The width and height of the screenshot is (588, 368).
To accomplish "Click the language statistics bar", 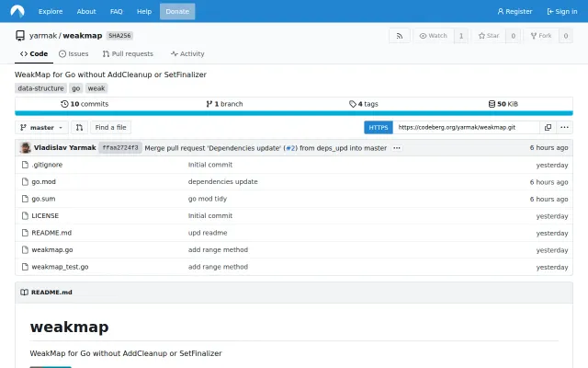I will tap(294, 113).
